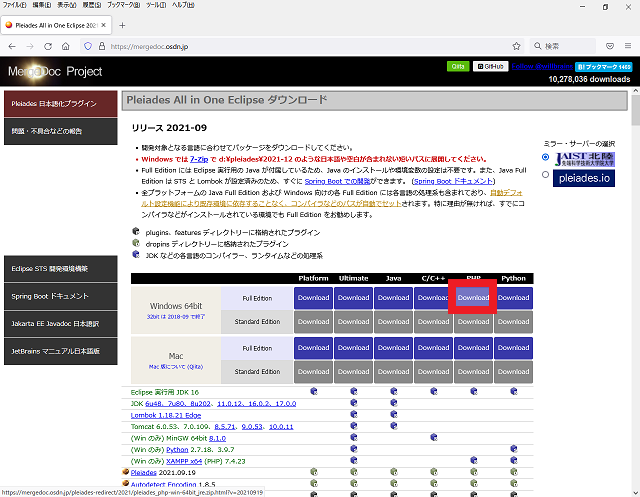Click the Qiita green badge
Screen dimensions: 640x497
[x=458, y=67]
